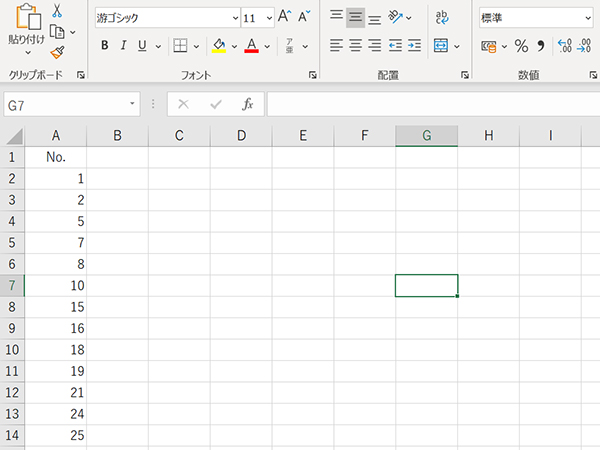
Task: Decrease indent
Action: [x=395, y=46]
